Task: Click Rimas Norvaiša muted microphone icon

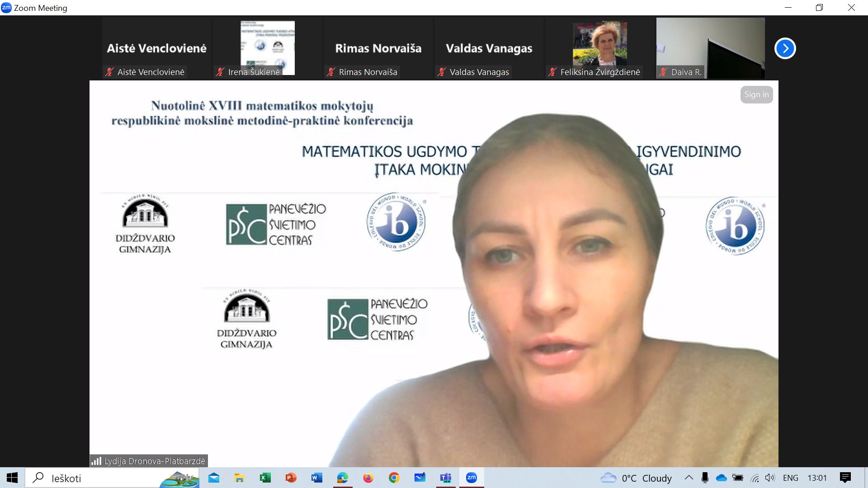Action: [x=331, y=72]
